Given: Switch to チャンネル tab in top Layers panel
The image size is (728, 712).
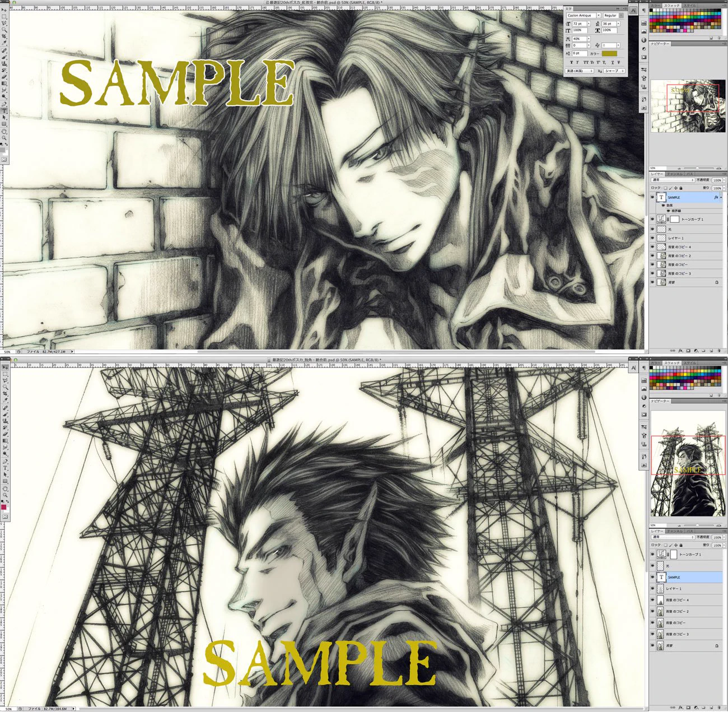Looking at the screenshot, I should tap(675, 174).
